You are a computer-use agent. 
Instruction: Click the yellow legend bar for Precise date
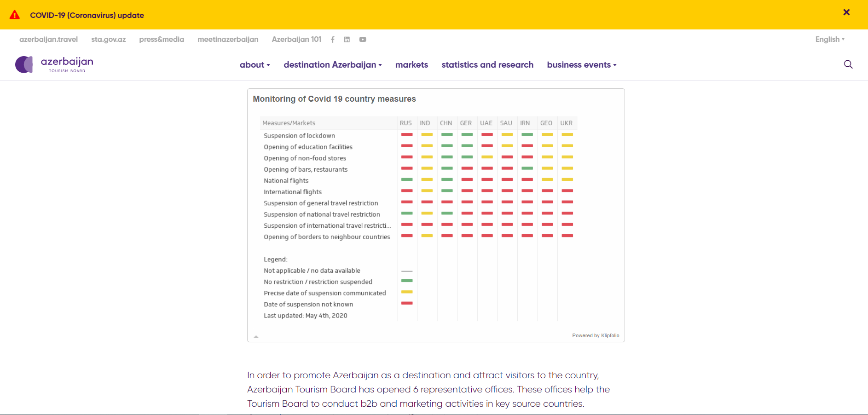407,292
